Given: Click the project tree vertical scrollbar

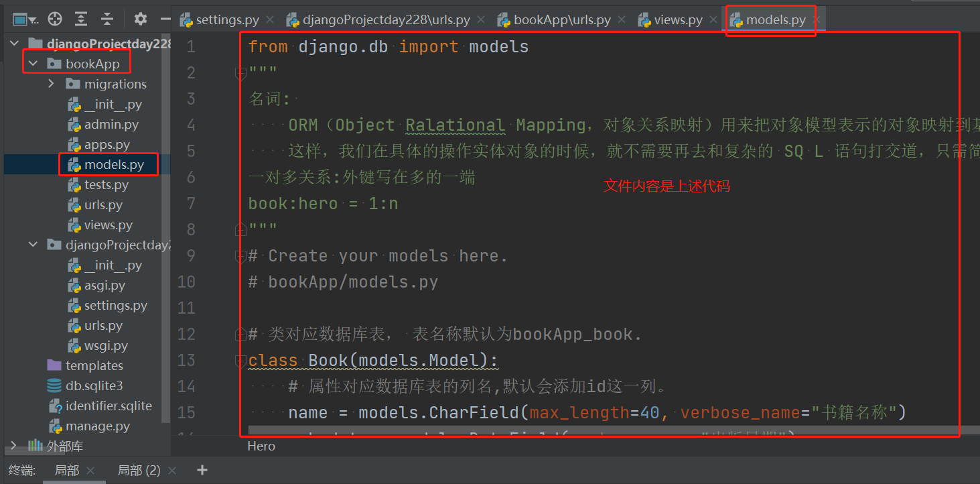Looking at the screenshot, I should pos(167,228).
